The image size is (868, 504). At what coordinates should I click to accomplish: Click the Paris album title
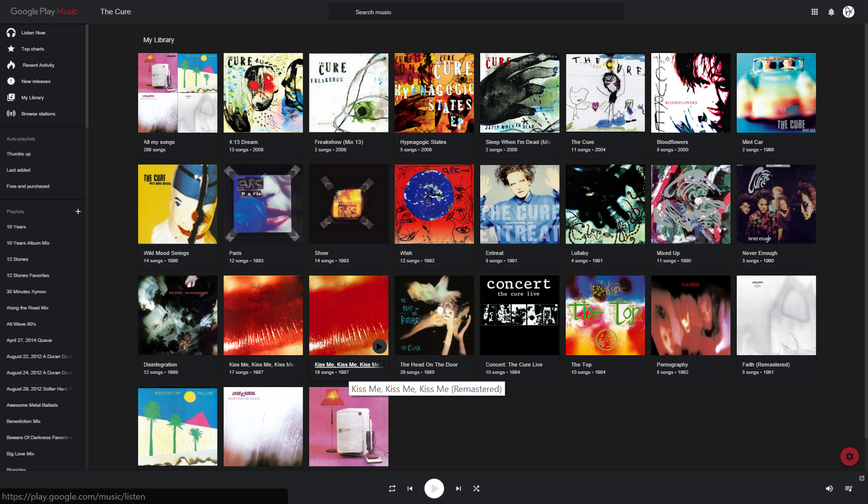click(x=235, y=253)
